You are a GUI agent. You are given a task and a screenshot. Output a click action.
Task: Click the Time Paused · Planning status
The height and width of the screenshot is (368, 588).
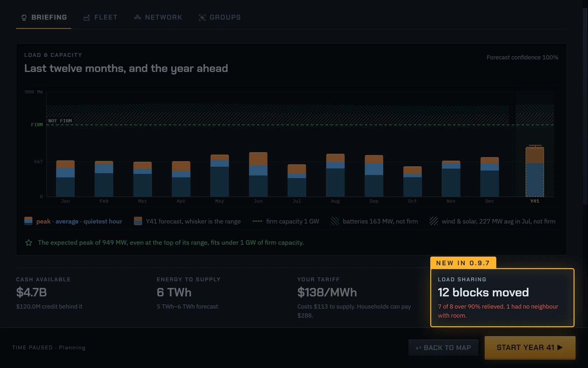click(49, 347)
